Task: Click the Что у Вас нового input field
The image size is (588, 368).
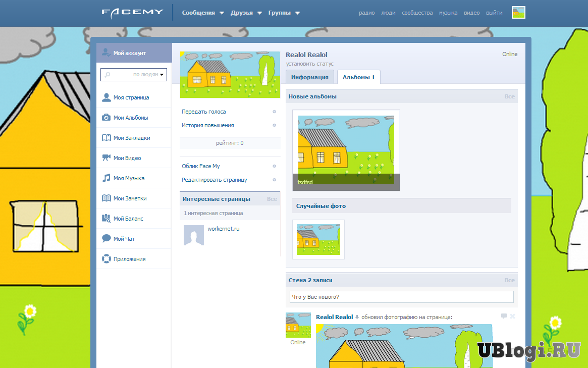Action: [x=401, y=297]
